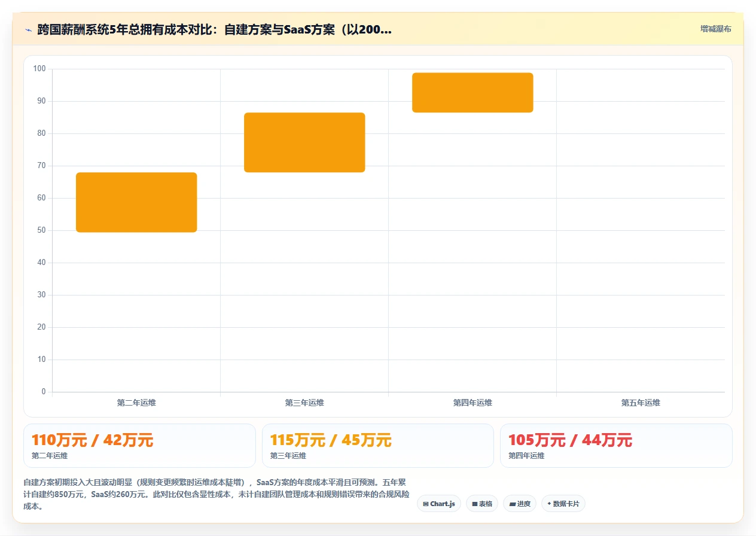Click the 增减瀑布 label in header

[716, 29]
